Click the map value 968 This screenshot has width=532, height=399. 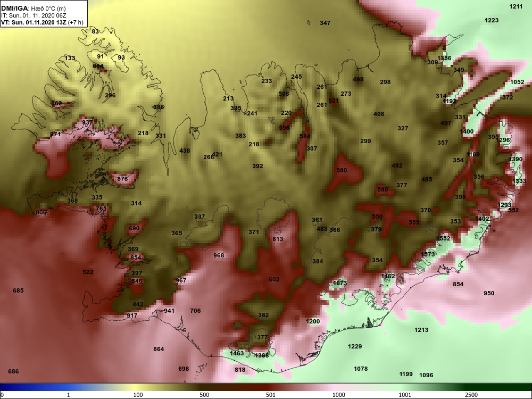pos(219,255)
